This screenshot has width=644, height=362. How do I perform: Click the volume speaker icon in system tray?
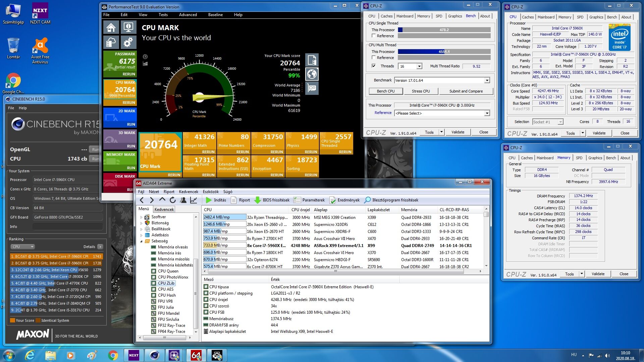(607, 356)
